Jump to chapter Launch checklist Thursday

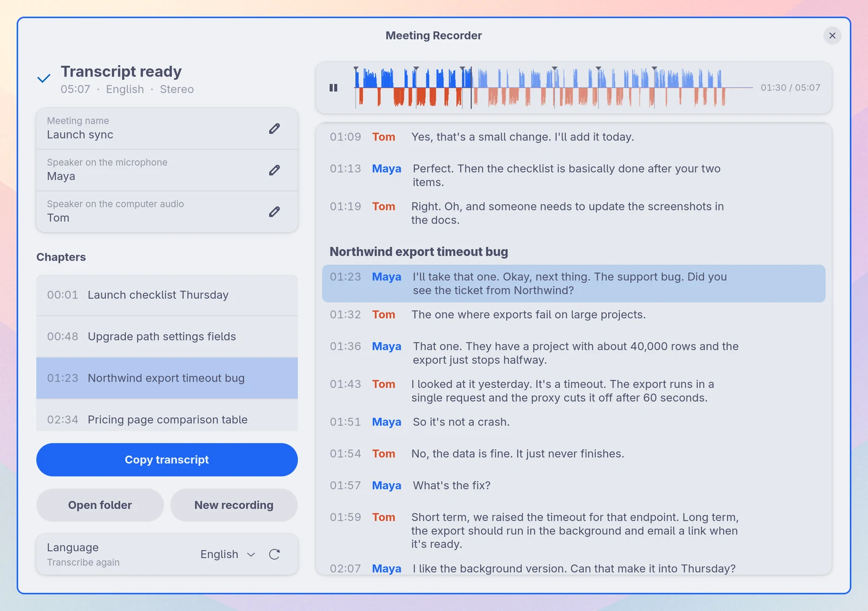click(x=167, y=295)
